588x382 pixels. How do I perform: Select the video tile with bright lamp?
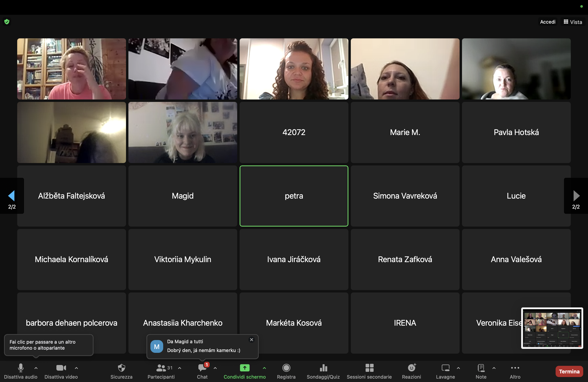[x=71, y=132]
